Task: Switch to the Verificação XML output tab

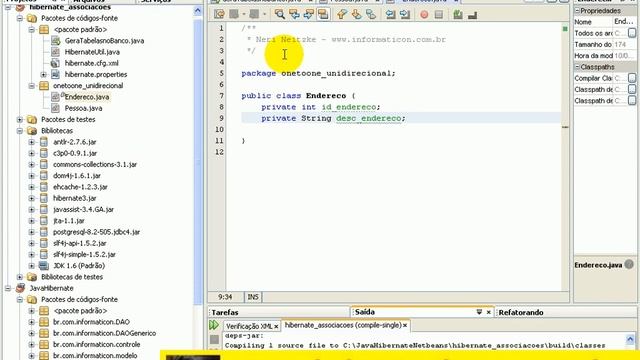Action: pos(249,326)
